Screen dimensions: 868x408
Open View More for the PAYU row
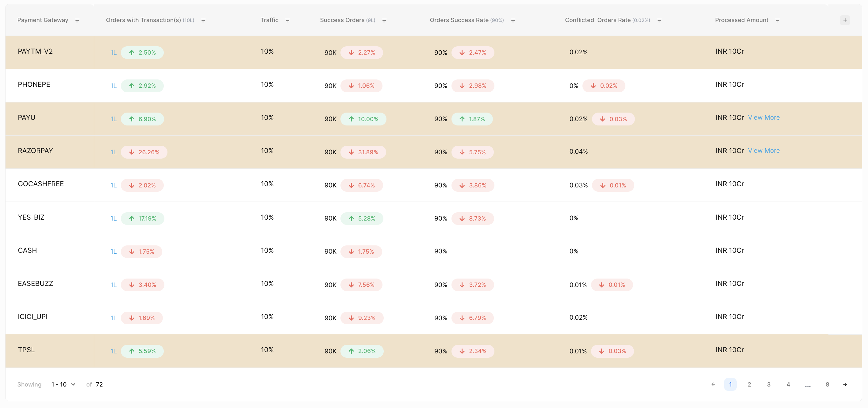763,117
